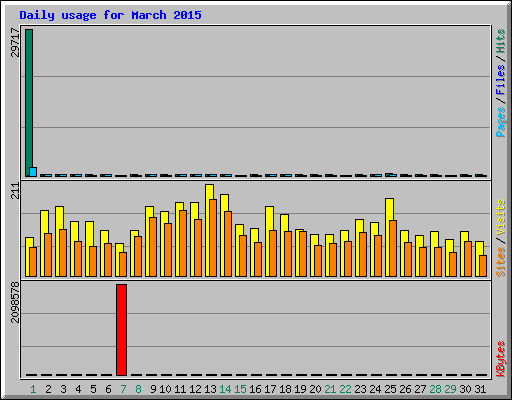Screen dimensions: 512x400
Task: Click the cyan 'Pages' legend label
Action: 500,122
